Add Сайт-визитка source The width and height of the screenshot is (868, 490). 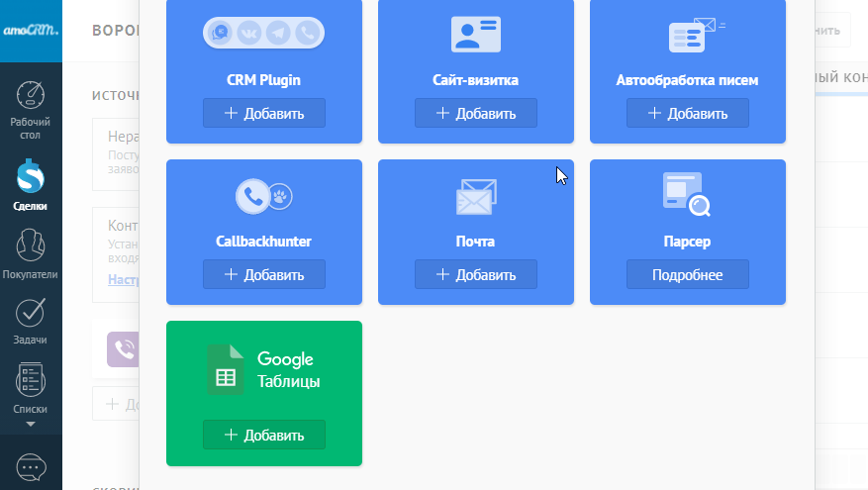pyautogui.click(x=475, y=113)
